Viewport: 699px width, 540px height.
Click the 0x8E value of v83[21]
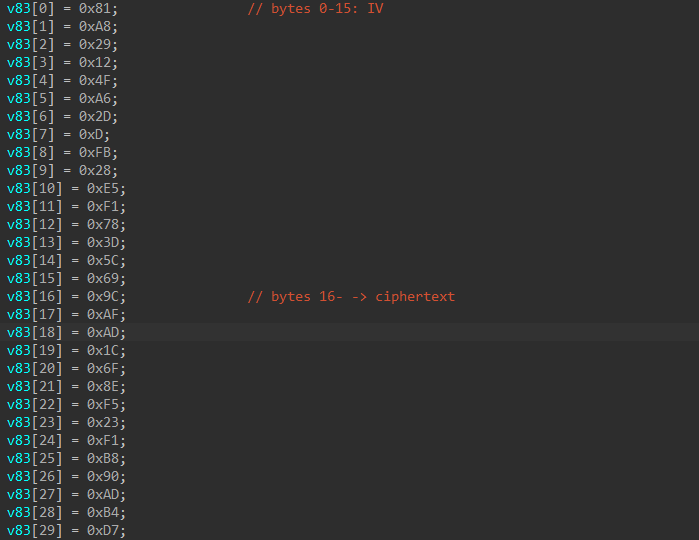pos(106,387)
